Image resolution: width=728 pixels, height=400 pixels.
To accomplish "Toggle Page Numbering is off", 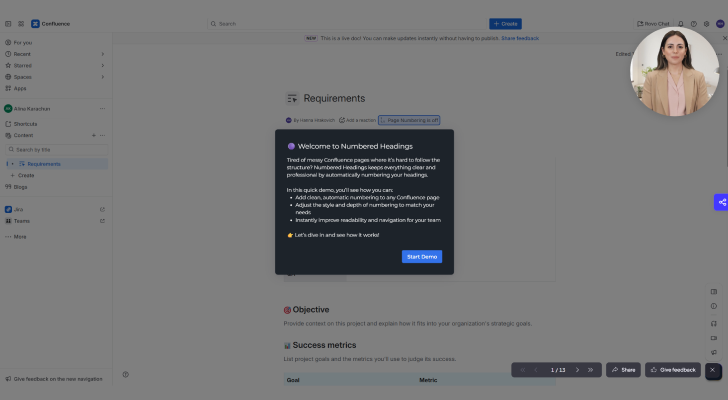I will click(x=409, y=120).
